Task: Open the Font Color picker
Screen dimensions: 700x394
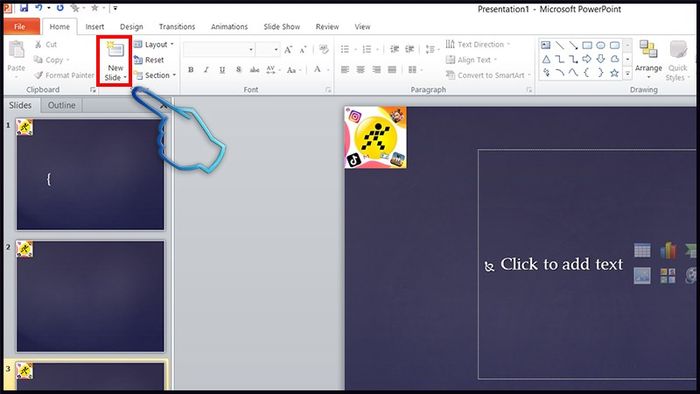Action: click(317, 70)
